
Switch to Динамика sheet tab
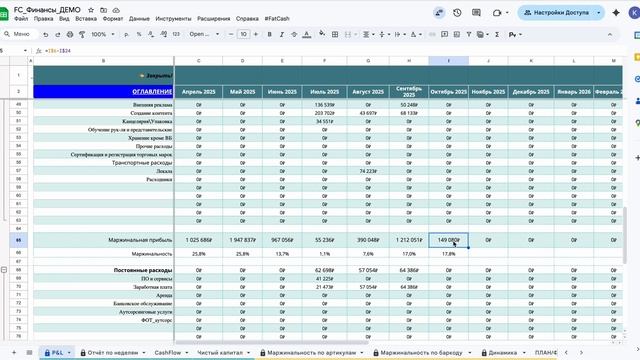pyautogui.click(x=502, y=353)
